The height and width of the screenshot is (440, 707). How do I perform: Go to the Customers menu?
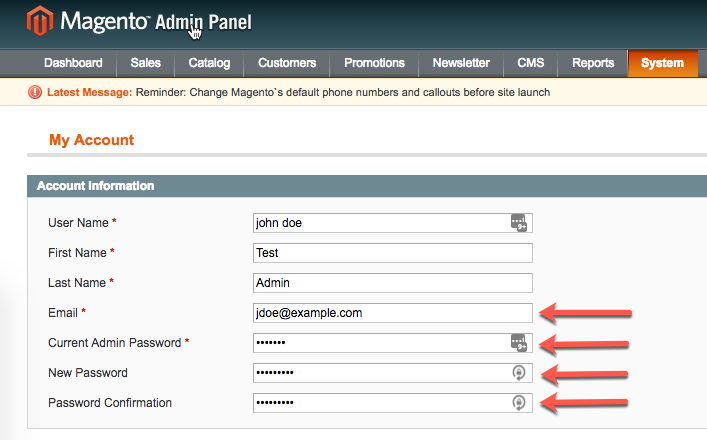click(x=287, y=63)
